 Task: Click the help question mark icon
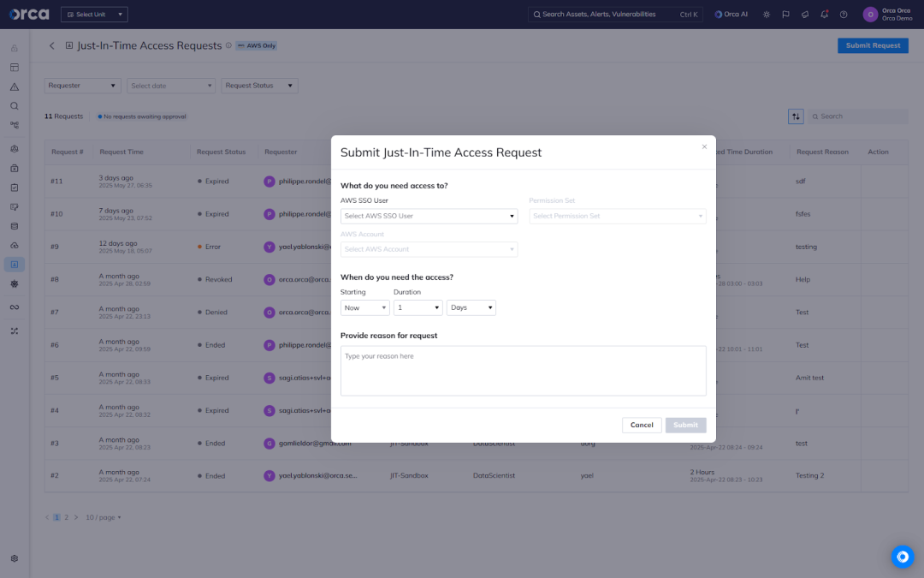pos(844,15)
